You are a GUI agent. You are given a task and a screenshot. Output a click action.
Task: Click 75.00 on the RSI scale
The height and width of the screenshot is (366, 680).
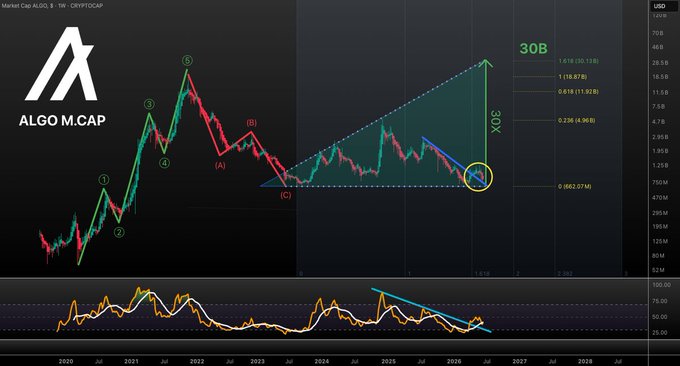pyautogui.click(x=660, y=301)
